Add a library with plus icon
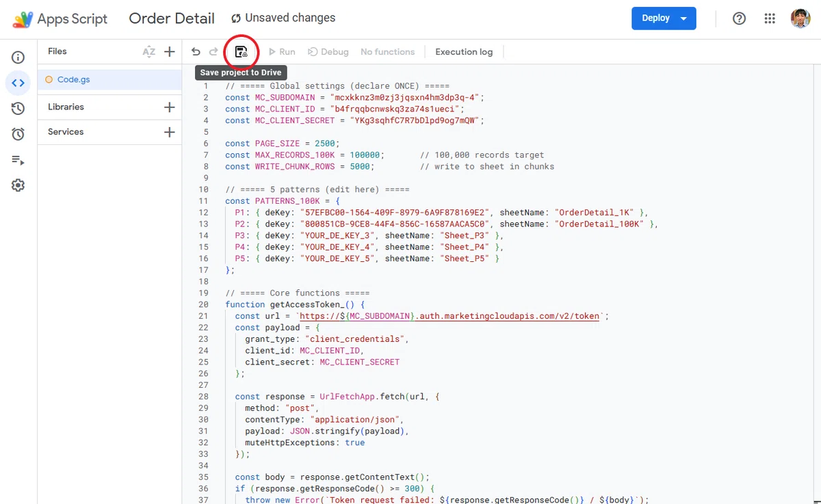Image resolution: width=821 pixels, height=504 pixels. [170, 107]
